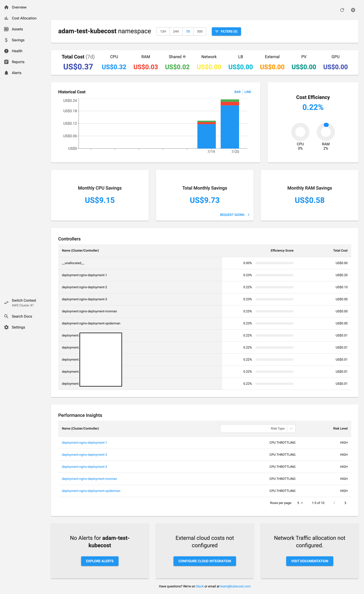Viewport: 364px width, 594px height.
Task: Click the Cost Allocation bar chart icon
Action: pos(6,18)
